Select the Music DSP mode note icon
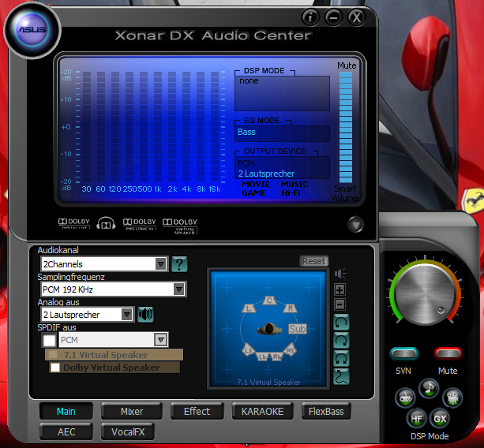484x448 pixels. [x=429, y=388]
